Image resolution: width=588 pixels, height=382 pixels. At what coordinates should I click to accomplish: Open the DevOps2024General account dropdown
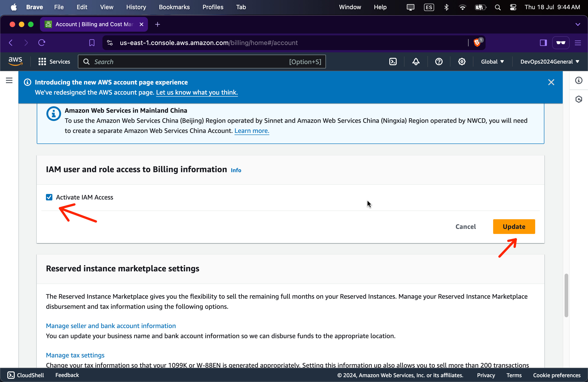549,62
